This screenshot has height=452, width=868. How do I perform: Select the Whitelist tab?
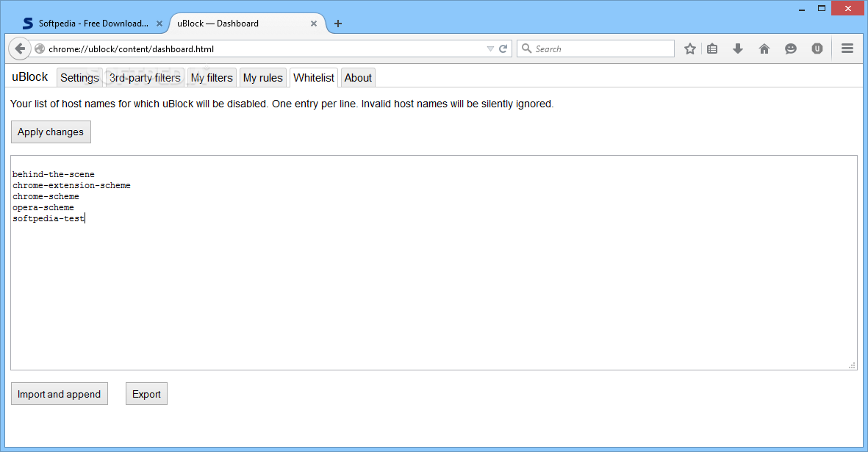point(314,78)
